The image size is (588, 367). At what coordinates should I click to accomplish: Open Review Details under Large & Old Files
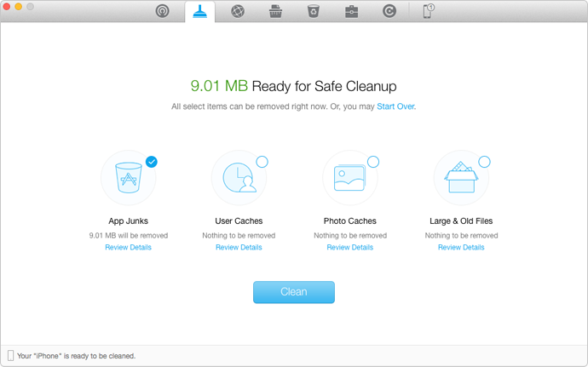point(461,248)
